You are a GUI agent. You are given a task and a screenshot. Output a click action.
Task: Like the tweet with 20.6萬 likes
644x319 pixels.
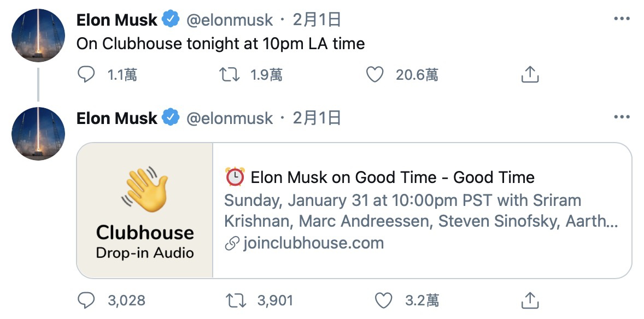click(x=374, y=74)
